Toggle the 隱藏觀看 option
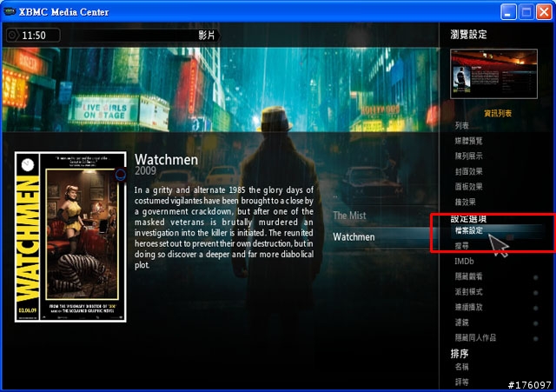 [x=496, y=276]
